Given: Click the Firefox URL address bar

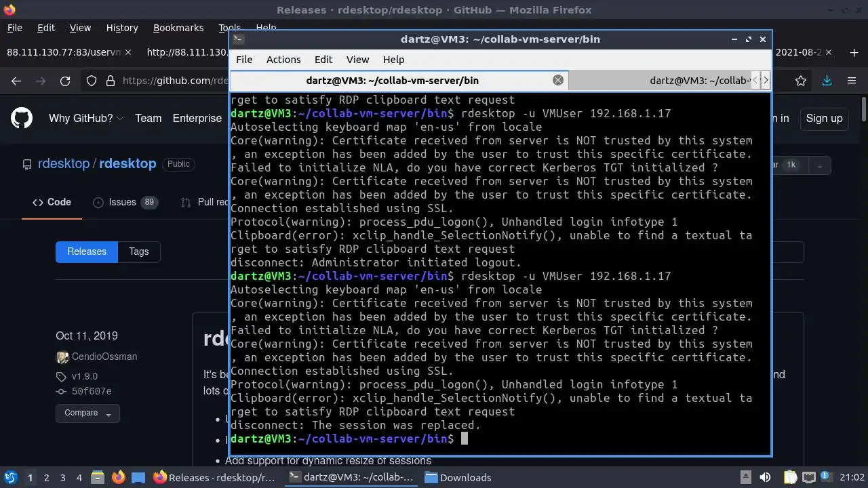Looking at the screenshot, I should (176, 81).
